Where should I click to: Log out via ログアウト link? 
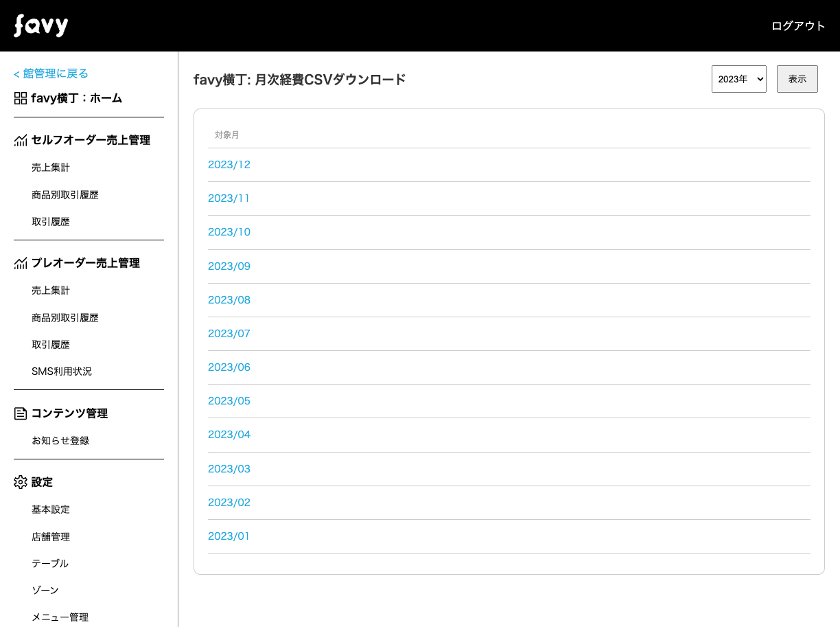pos(798,26)
